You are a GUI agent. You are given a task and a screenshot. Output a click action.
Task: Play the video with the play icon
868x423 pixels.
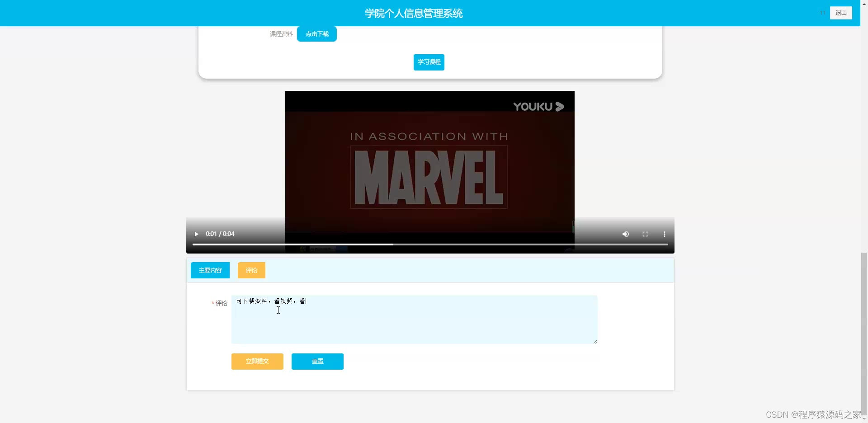point(196,234)
